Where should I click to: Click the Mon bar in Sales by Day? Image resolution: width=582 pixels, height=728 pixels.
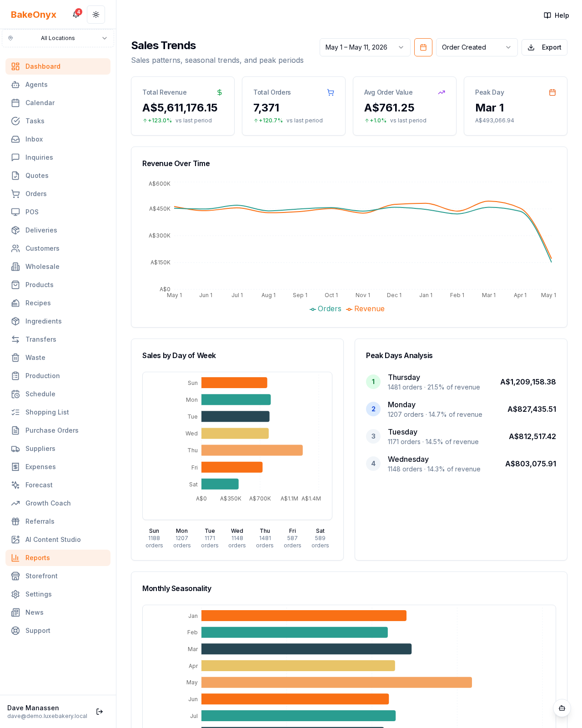click(x=236, y=400)
